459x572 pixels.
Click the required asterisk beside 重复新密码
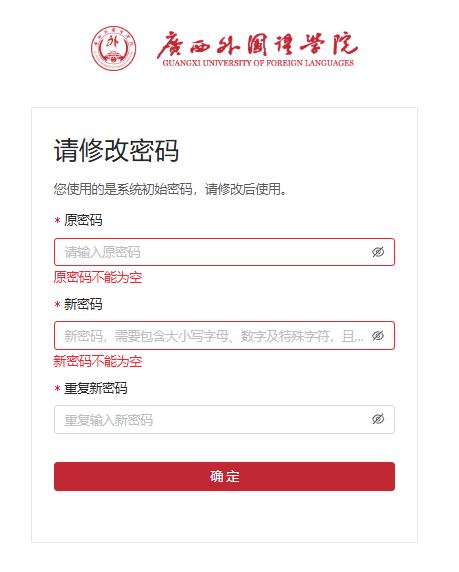click(x=57, y=389)
